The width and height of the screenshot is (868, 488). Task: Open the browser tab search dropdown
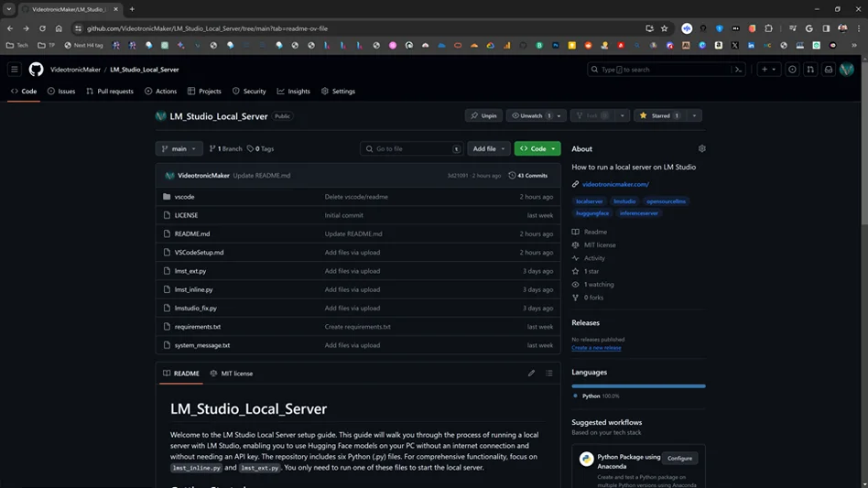9,9
